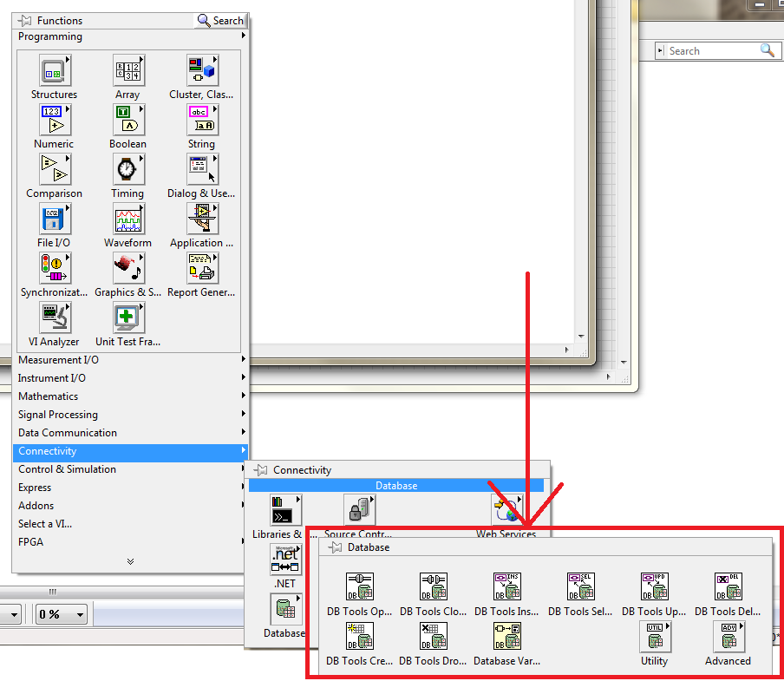The height and width of the screenshot is (681, 784).
Task: Select DB Tools Open Connection VI
Action: click(360, 586)
